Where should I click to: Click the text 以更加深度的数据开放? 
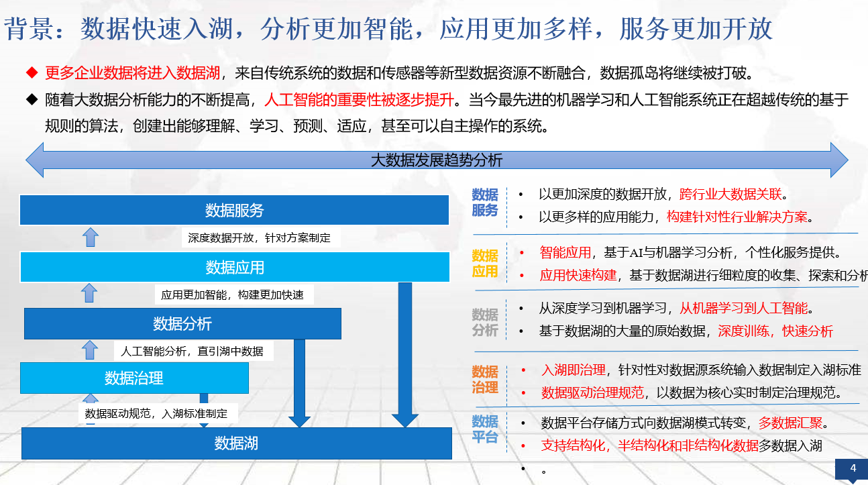click(x=603, y=195)
